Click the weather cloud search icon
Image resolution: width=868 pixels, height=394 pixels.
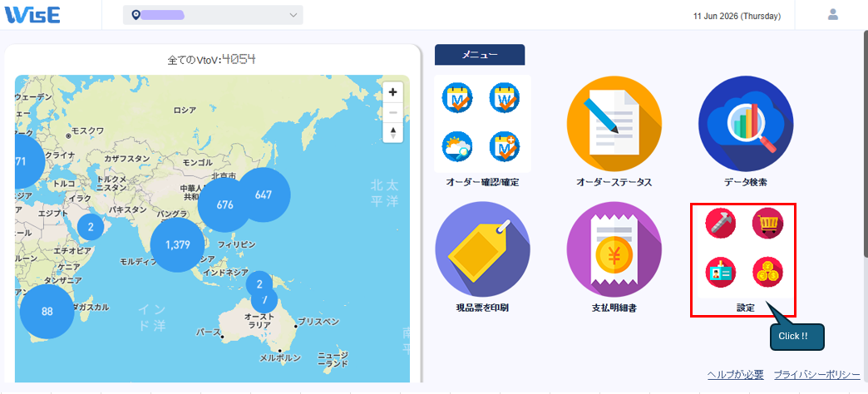[457, 146]
